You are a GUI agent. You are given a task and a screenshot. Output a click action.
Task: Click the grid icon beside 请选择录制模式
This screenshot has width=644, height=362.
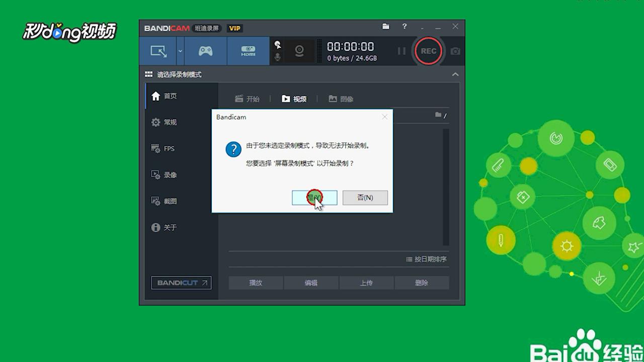point(148,74)
